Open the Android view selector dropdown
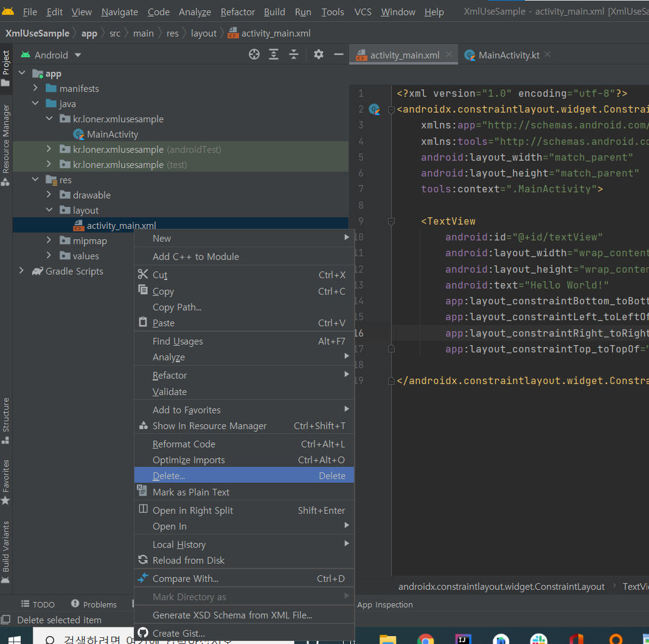 coord(51,55)
